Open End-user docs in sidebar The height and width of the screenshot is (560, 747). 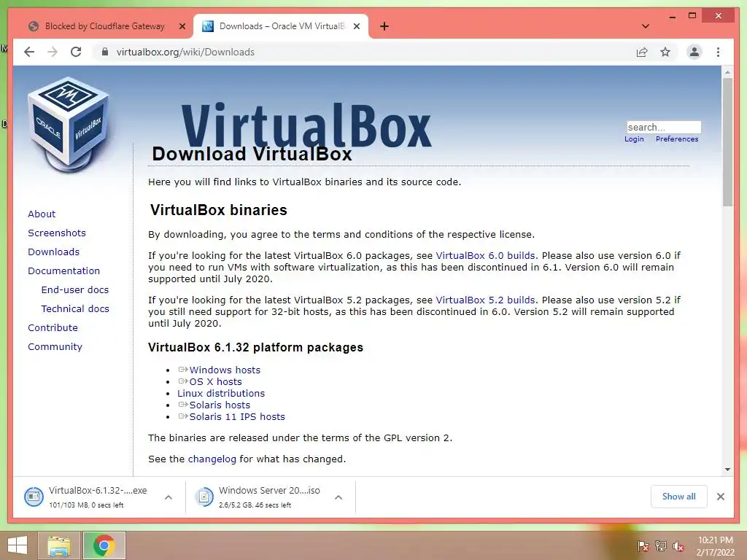click(x=75, y=290)
